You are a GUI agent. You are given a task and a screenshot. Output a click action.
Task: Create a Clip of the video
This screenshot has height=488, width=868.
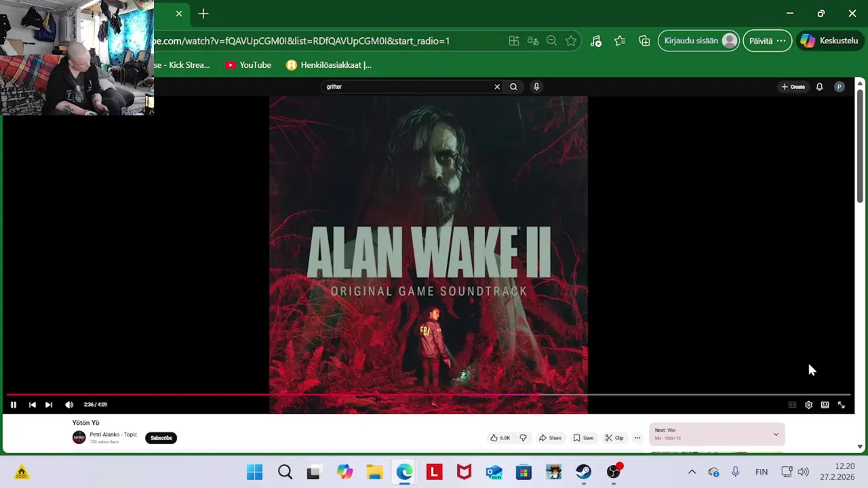614,438
